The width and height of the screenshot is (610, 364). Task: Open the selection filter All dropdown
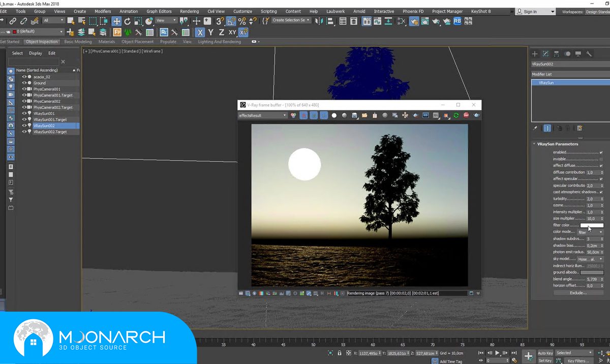53,20
